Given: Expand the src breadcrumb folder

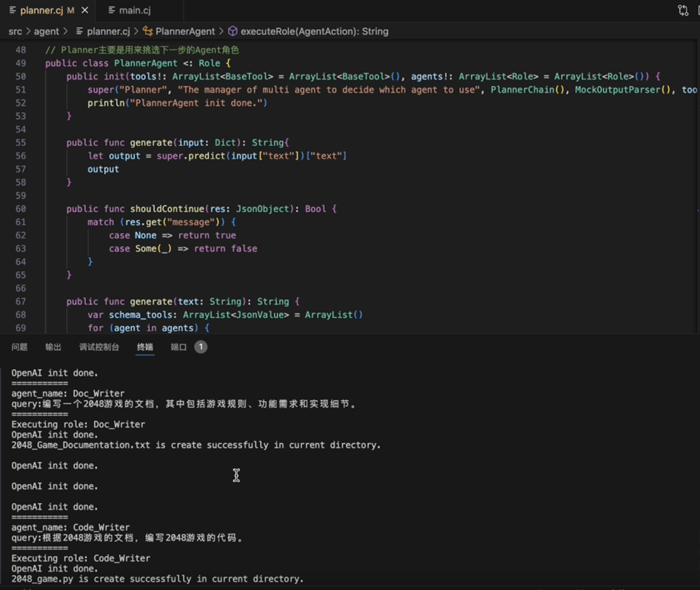Looking at the screenshot, I should click(x=15, y=31).
